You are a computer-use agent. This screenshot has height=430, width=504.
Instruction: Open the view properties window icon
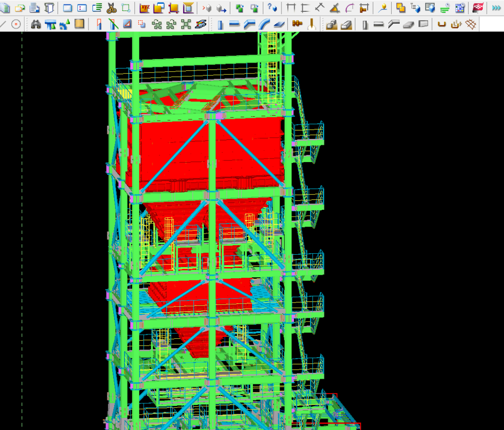[82, 8]
